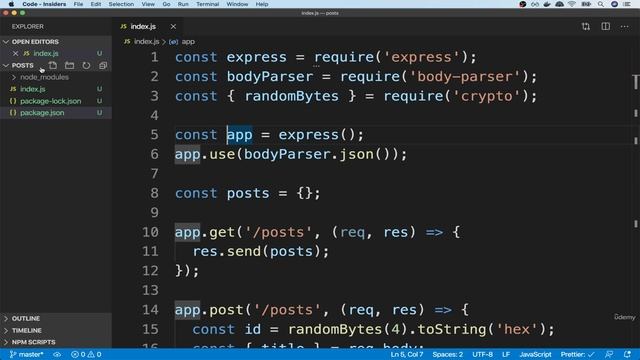Click the feedback icon in status bar

click(x=609, y=354)
